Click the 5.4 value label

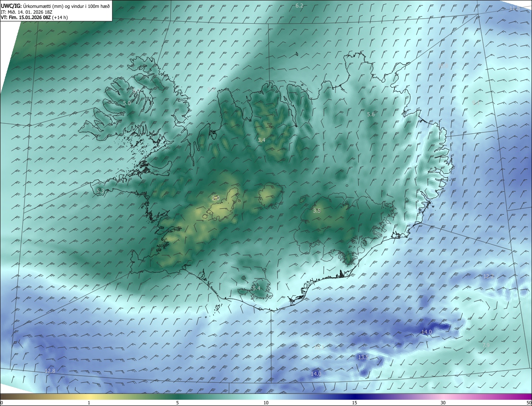256,288
